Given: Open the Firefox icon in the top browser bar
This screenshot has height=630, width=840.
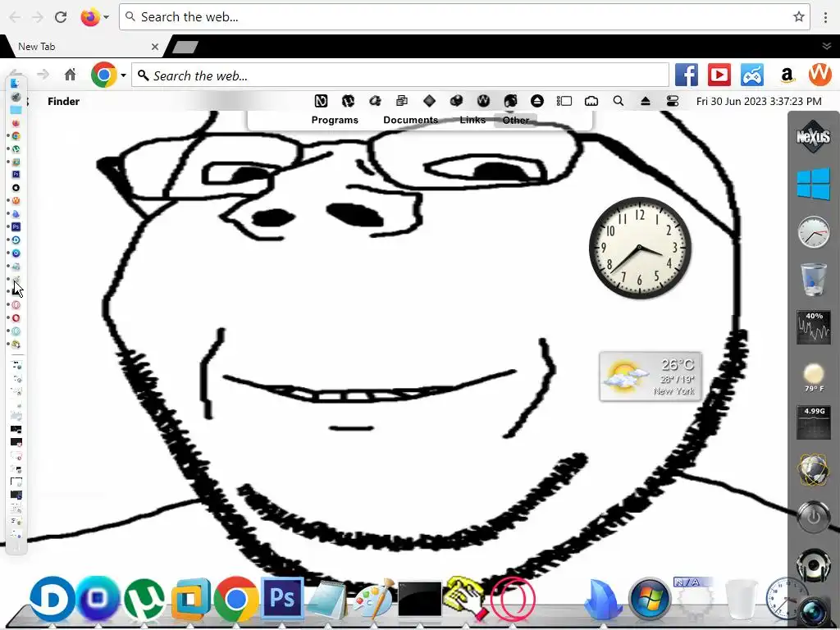Looking at the screenshot, I should point(90,17).
